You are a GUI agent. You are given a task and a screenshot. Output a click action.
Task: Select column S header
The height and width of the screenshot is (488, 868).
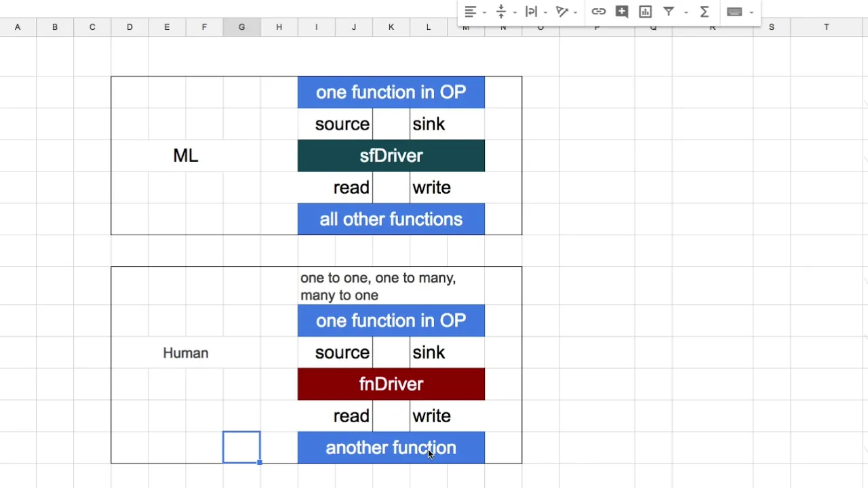[x=771, y=27]
